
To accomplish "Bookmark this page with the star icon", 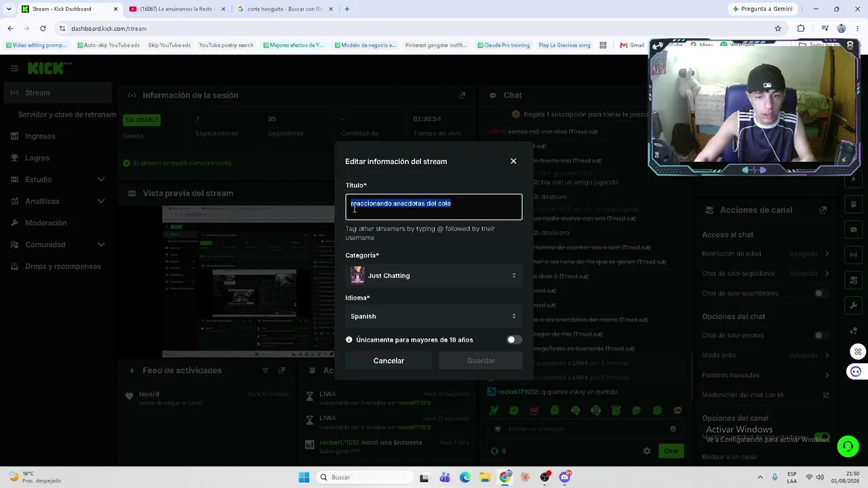I will (x=778, y=28).
